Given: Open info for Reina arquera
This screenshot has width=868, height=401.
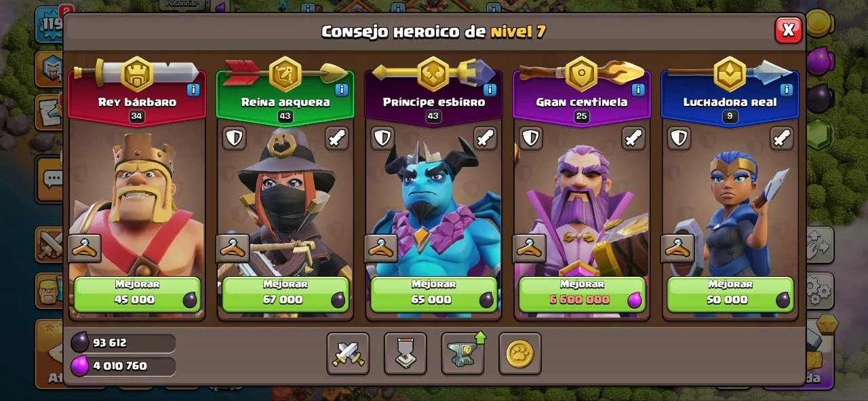Looking at the screenshot, I should pyautogui.click(x=342, y=90).
